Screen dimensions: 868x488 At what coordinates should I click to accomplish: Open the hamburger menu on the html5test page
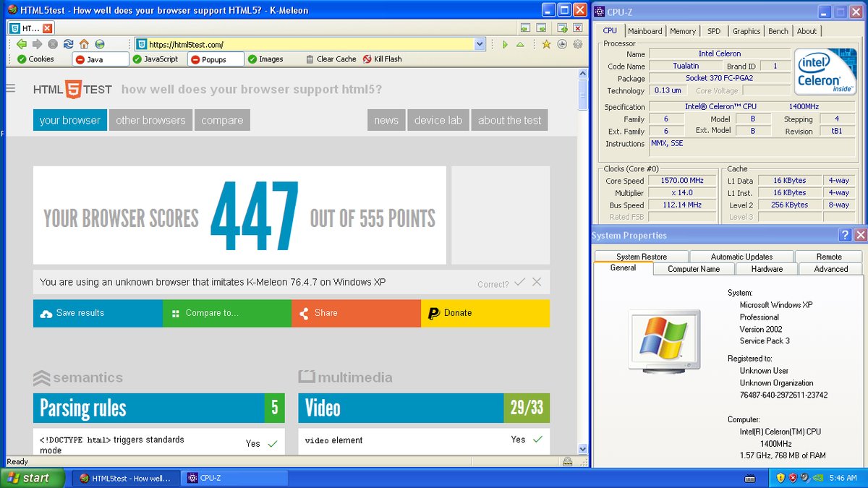point(11,88)
